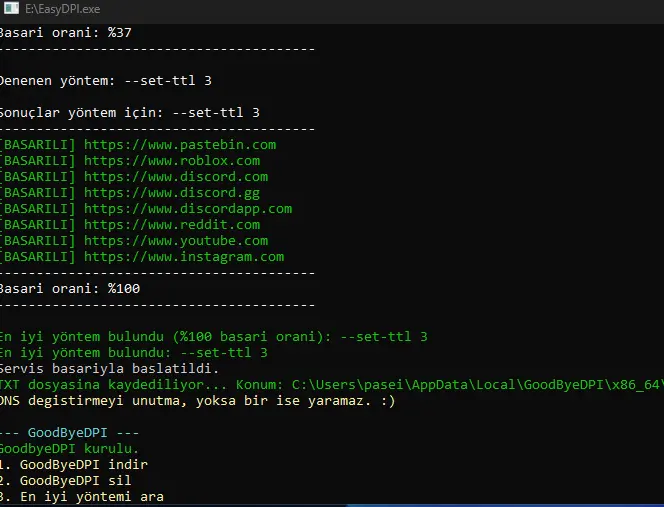Click the 'TXT dosyasina kaydediliyor' path line
The width and height of the screenshot is (664, 507).
(x=332, y=385)
